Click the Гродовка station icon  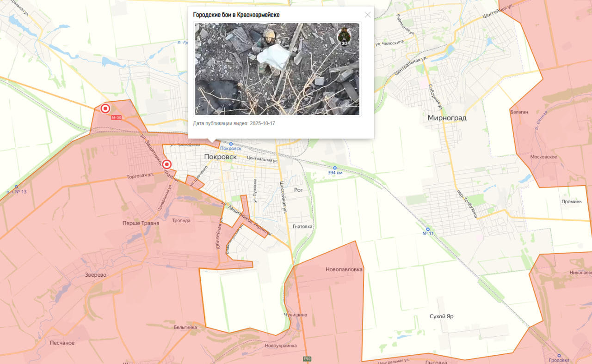point(559,356)
